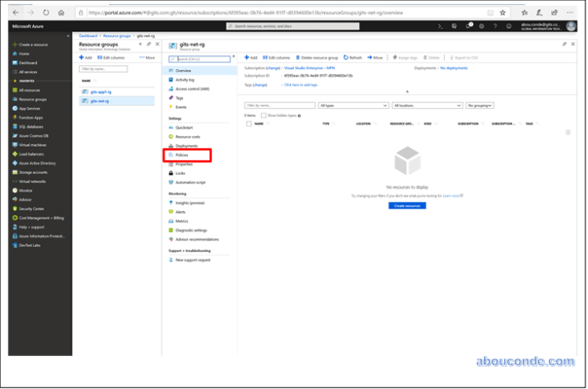Click the notifications bell icon
Viewport: 588px width, 389px height.
pyautogui.click(x=469, y=26)
